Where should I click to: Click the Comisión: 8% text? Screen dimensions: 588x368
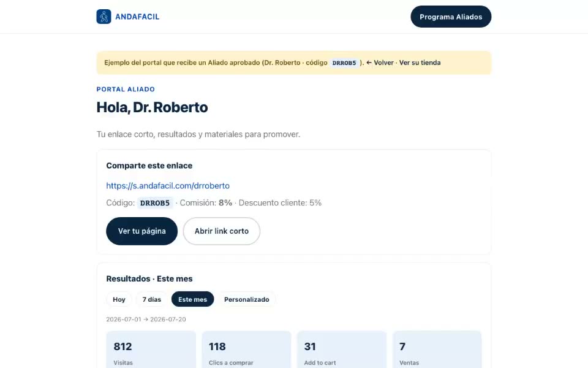coord(206,203)
